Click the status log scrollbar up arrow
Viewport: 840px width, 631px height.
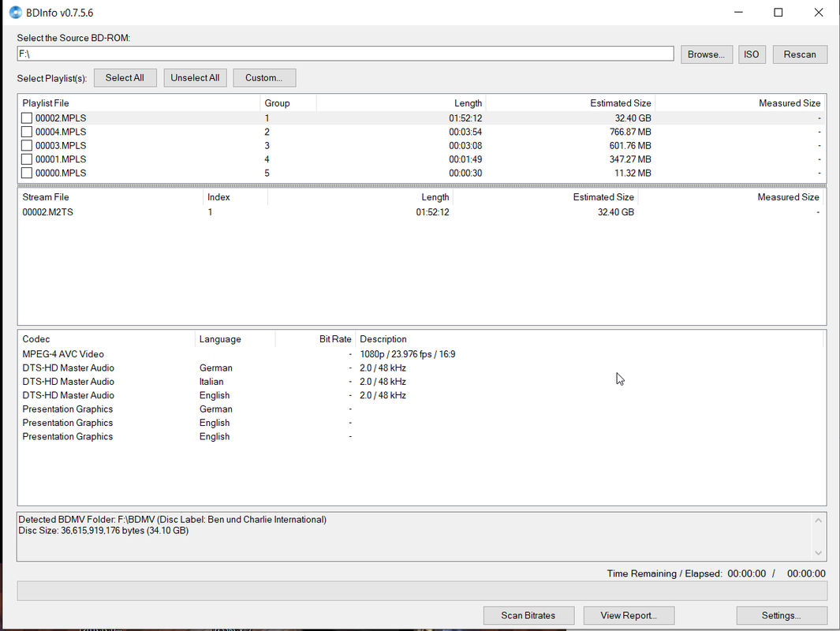pos(818,520)
